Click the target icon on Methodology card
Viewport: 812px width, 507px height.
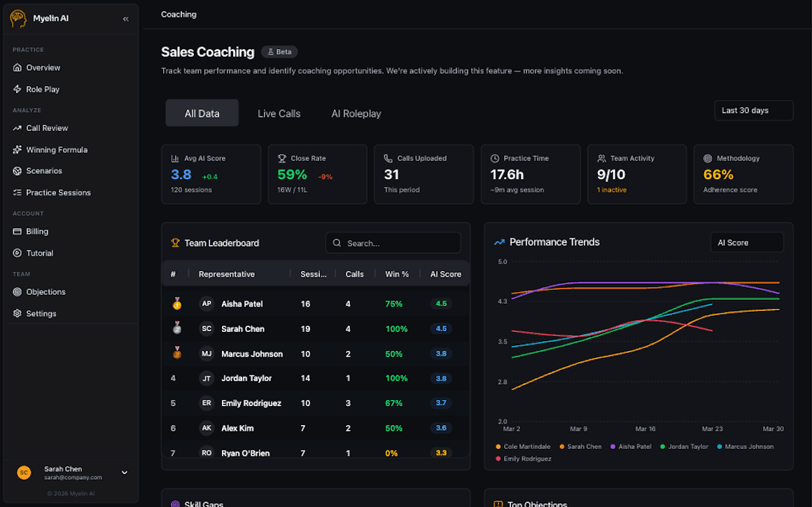coord(708,158)
